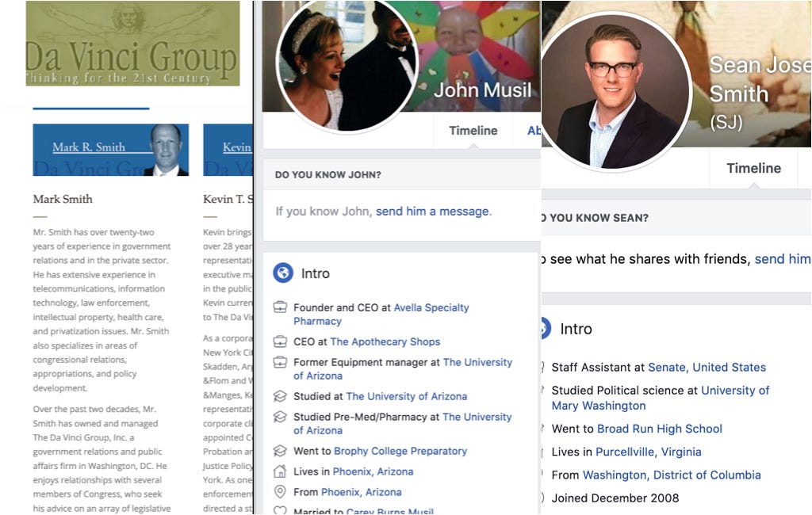
Task: Open the Avella Specialty Pharmacy link
Action: coord(381,315)
